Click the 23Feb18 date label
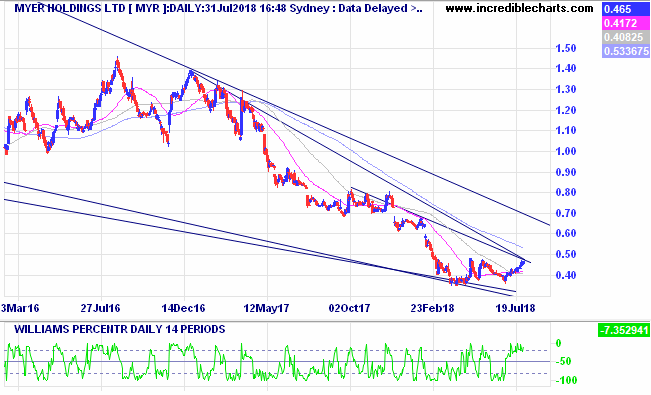651x395 pixels. pos(432,308)
